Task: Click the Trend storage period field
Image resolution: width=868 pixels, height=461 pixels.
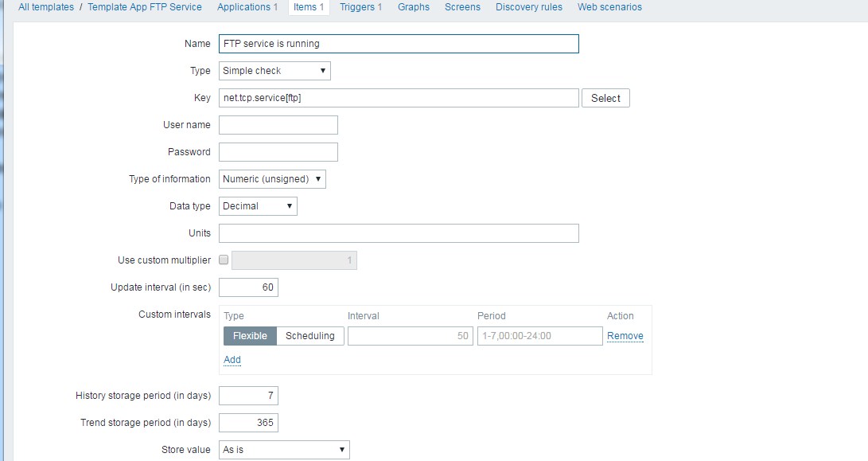Action: click(248, 423)
